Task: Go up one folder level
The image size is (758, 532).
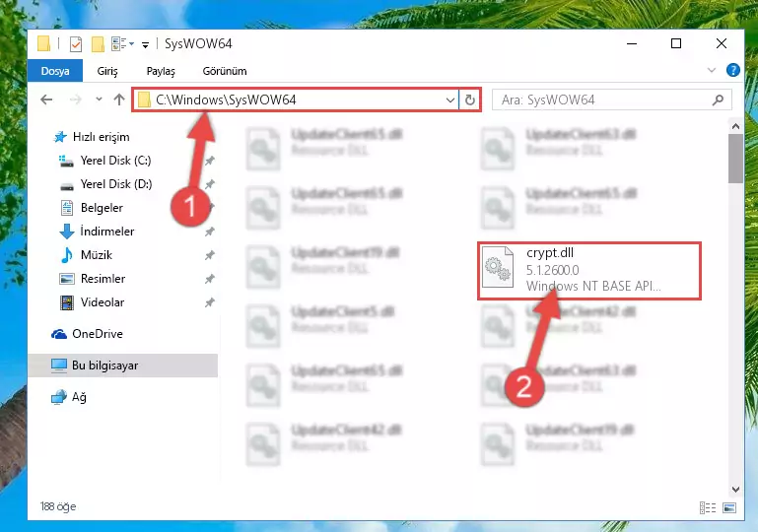Action: [x=119, y=100]
